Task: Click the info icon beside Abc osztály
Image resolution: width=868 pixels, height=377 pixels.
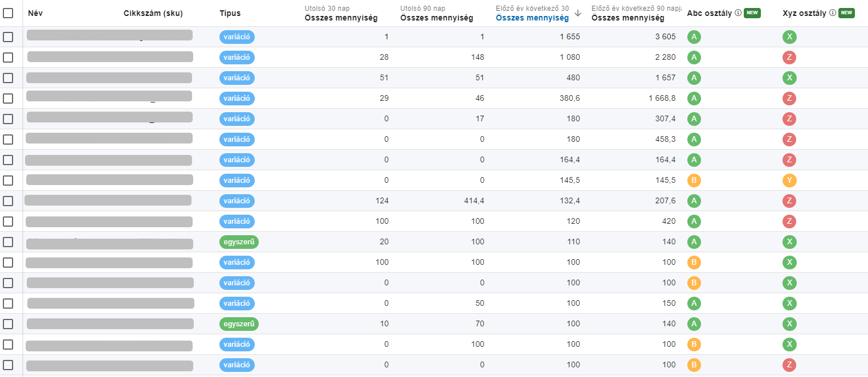Action: click(x=738, y=13)
